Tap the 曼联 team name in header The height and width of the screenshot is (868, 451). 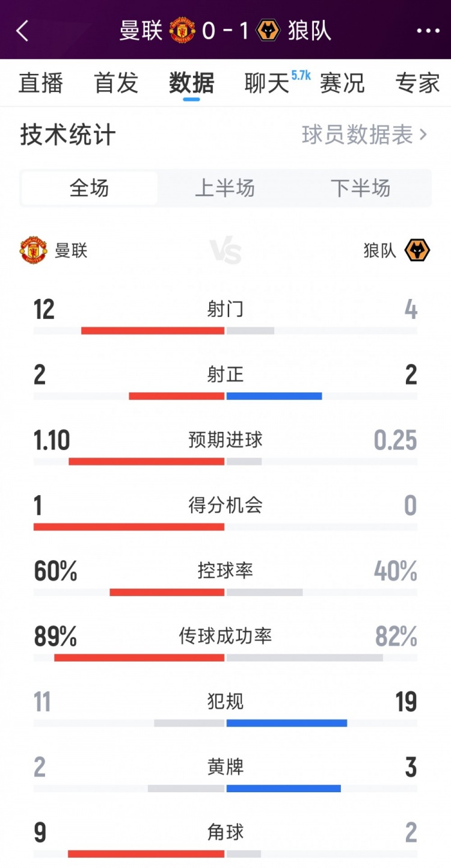pyautogui.click(x=141, y=31)
